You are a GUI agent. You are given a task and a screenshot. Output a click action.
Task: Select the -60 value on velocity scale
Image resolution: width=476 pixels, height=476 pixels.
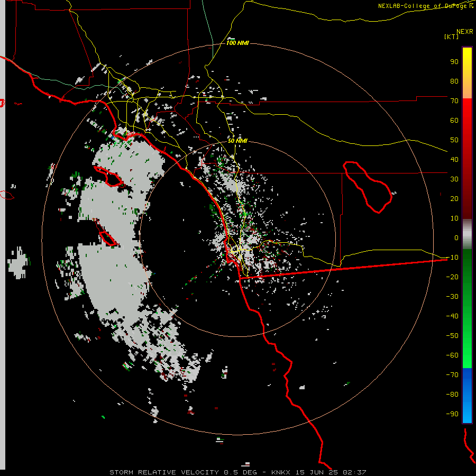pos(452,355)
